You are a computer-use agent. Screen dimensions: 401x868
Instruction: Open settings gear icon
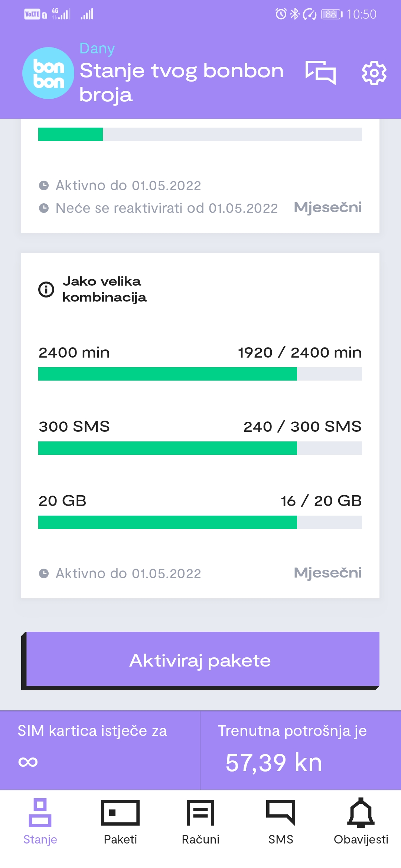point(374,73)
